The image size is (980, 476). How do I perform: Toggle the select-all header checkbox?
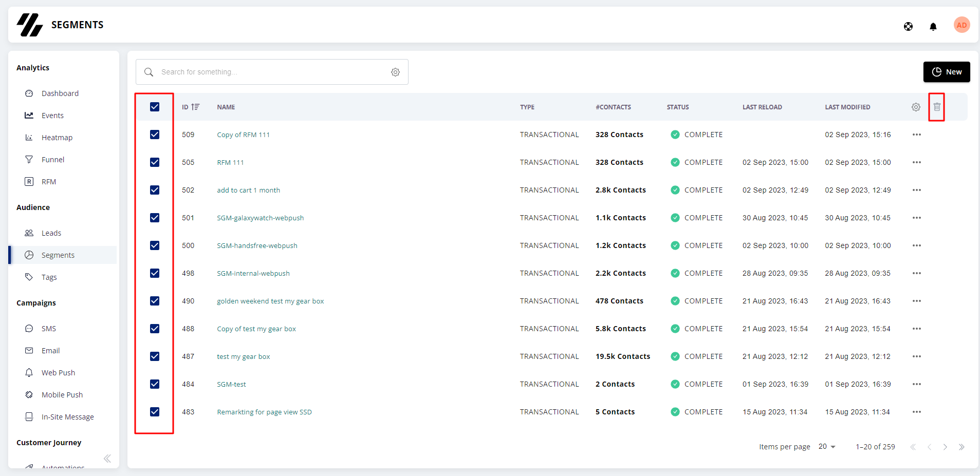(155, 107)
